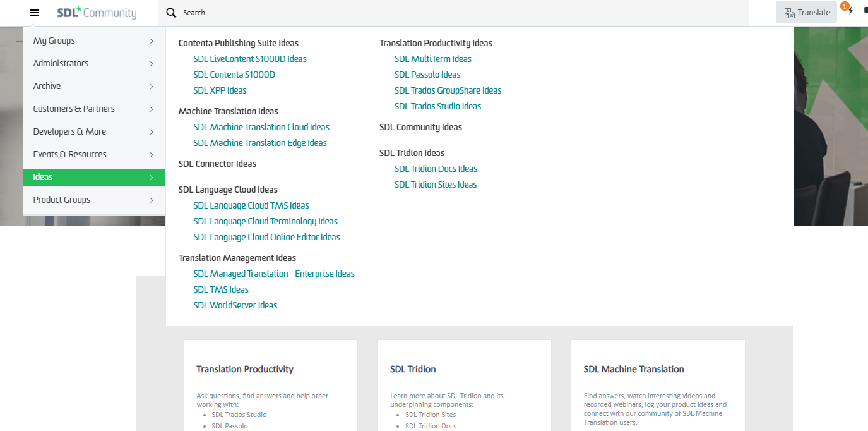Screen dimensions: 868x431
Task: Open SDL Tridion Docs Ideas
Action: point(436,169)
